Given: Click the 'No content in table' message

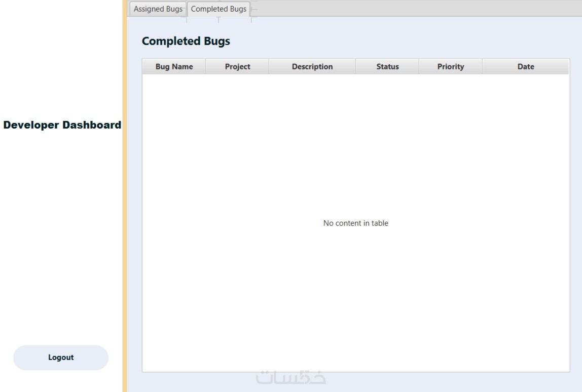Looking at the screenshot, I should tap(355, 223).
